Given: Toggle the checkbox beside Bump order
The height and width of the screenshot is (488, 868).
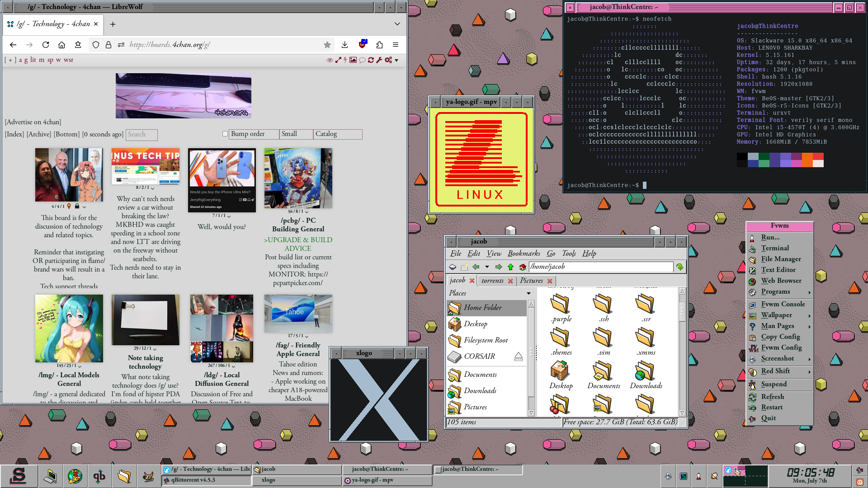Looking at the screenshot, I should pos(225,134).
